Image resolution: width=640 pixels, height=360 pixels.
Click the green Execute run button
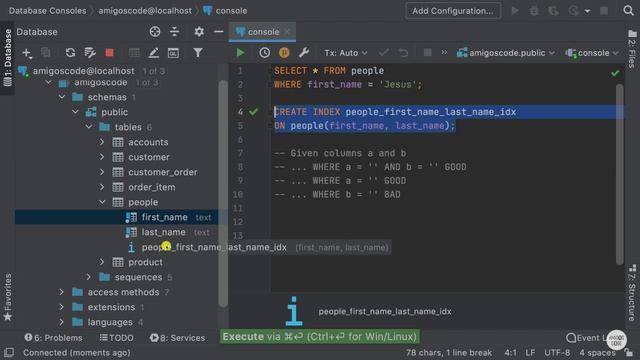240,53
